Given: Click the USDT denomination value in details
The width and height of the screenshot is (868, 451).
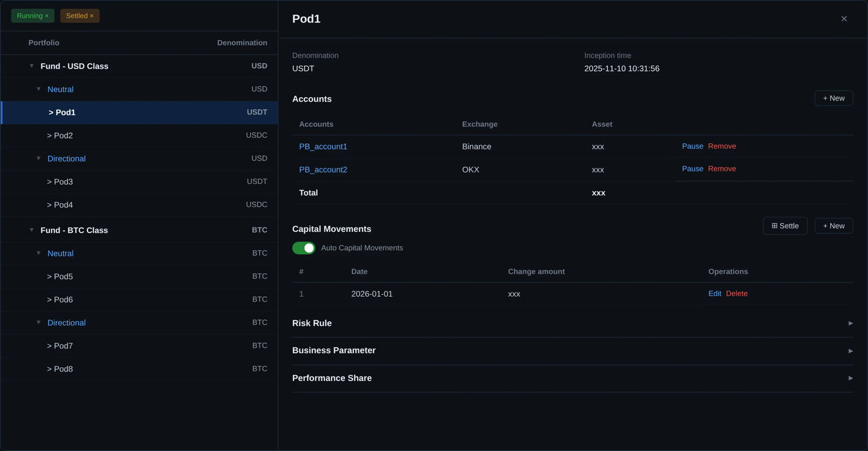Looking at the screenshot, I should tap(303, 69).
